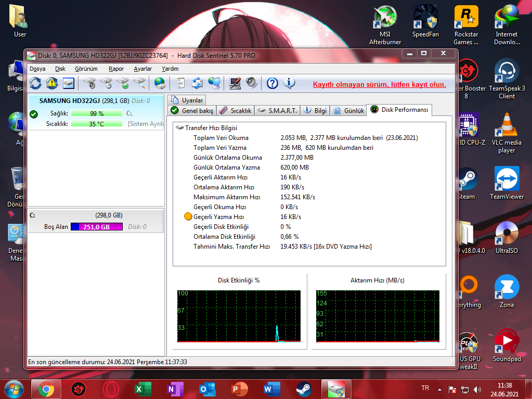The height and width of the screenshot is (399, 532).
Task: Switch to the Genel bakış tab
Action: 192,111
